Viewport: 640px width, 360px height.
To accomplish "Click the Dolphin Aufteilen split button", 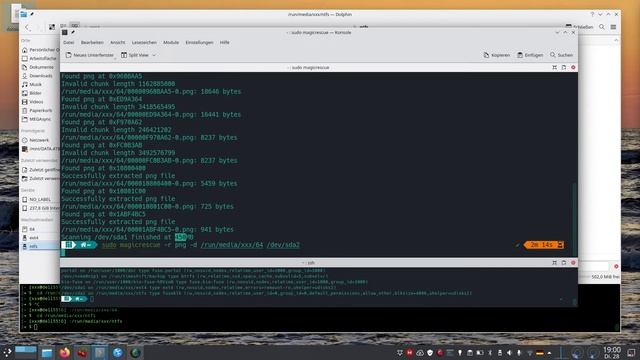I will pos(579,27).
